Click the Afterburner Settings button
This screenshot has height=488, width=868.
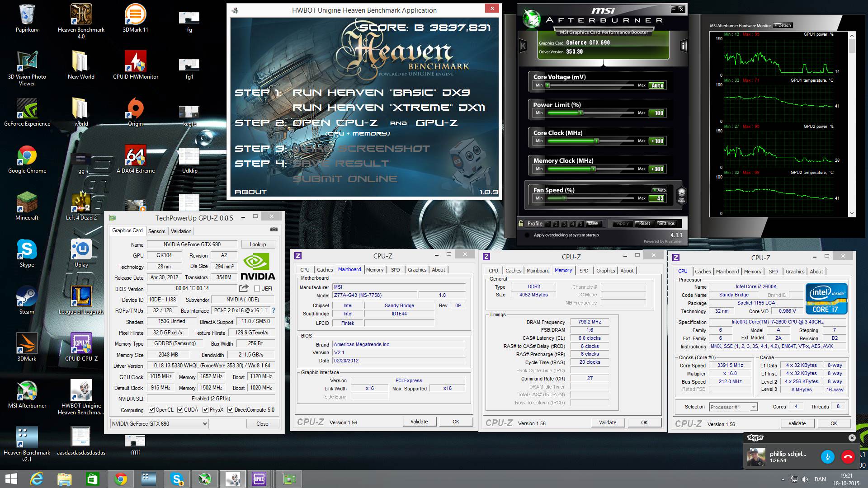click(x=666, y=223)
